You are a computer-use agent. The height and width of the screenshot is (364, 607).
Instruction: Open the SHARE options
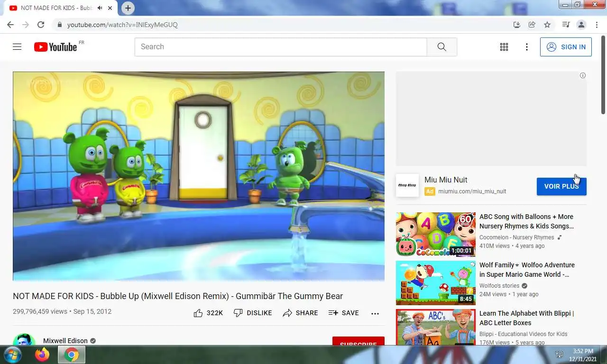coord(300,313)
